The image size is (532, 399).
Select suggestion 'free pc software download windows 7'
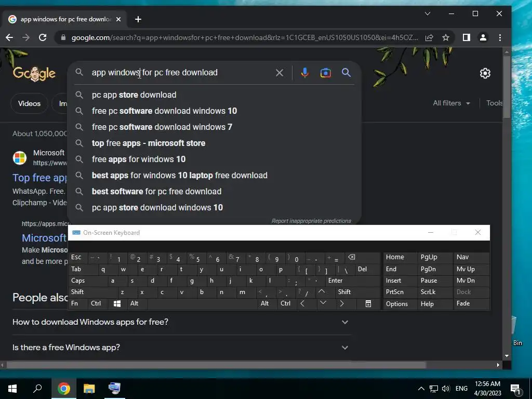click(215, 127)
